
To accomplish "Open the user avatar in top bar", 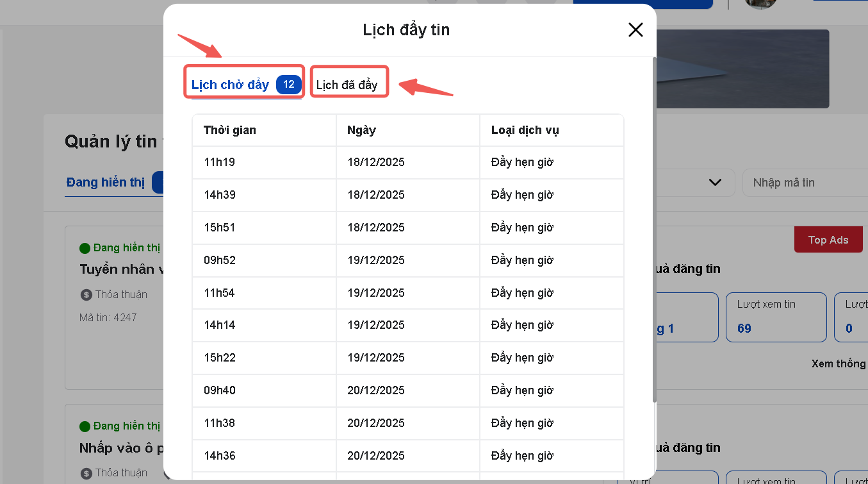I will coord(760,4).
